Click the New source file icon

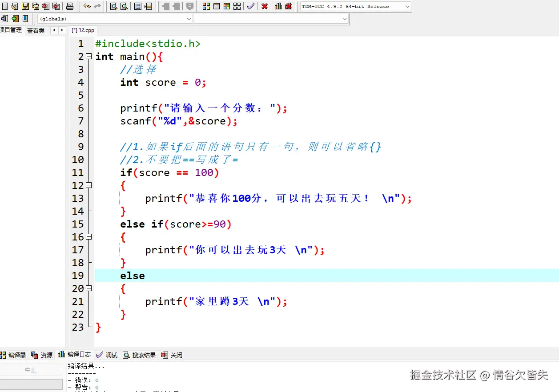click(5, 6)
